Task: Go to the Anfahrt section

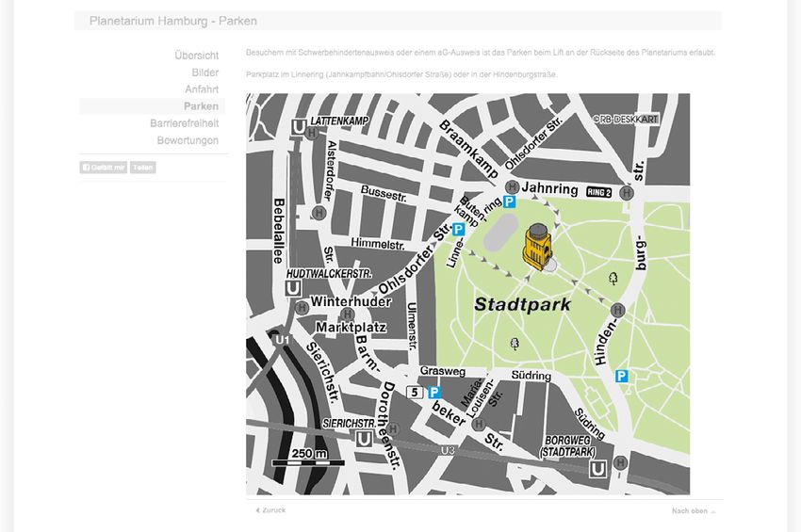Action: (x=202, y=89)
